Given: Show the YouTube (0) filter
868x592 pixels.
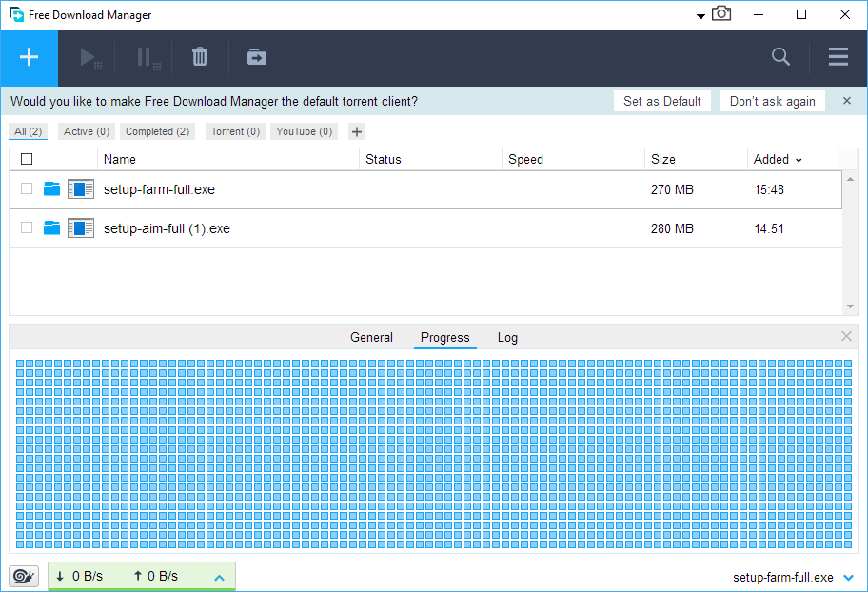Looking at the screenshot, I should pyautogui.click(x=304, y=131).
